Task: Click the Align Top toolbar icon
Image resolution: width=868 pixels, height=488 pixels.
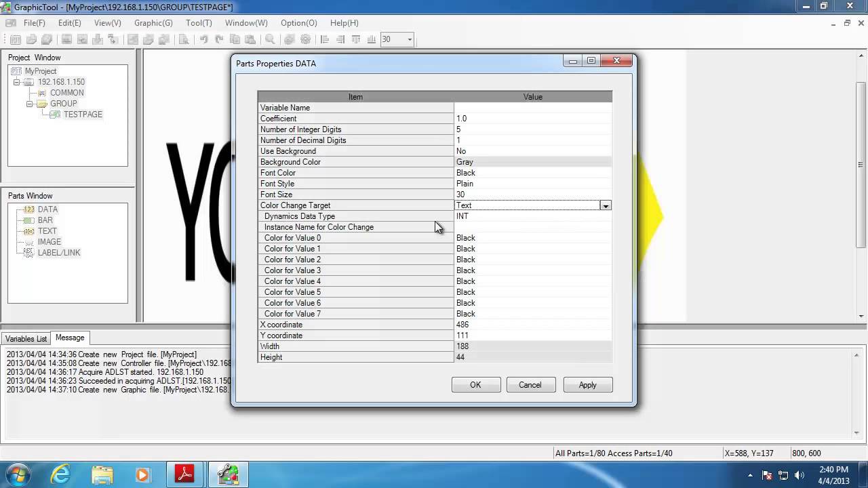Action: click(356, 39)
